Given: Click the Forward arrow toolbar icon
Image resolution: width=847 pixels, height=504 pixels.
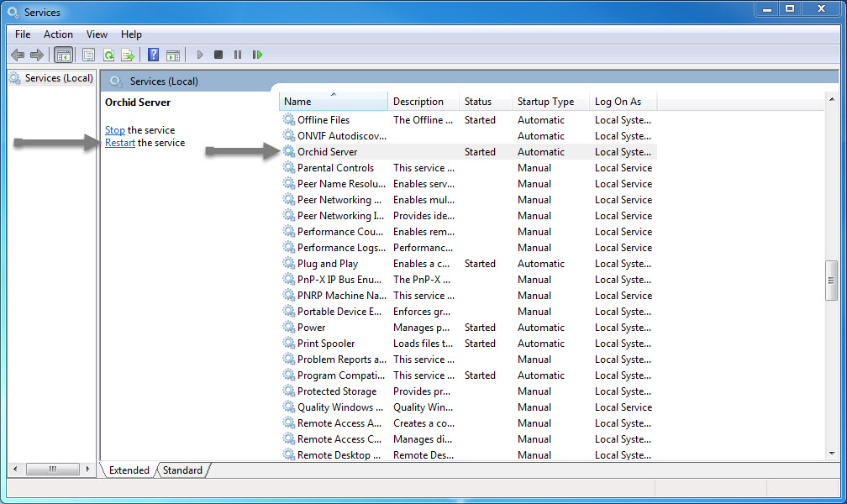Looking at the screenshot, I should (x=37, y=55).
